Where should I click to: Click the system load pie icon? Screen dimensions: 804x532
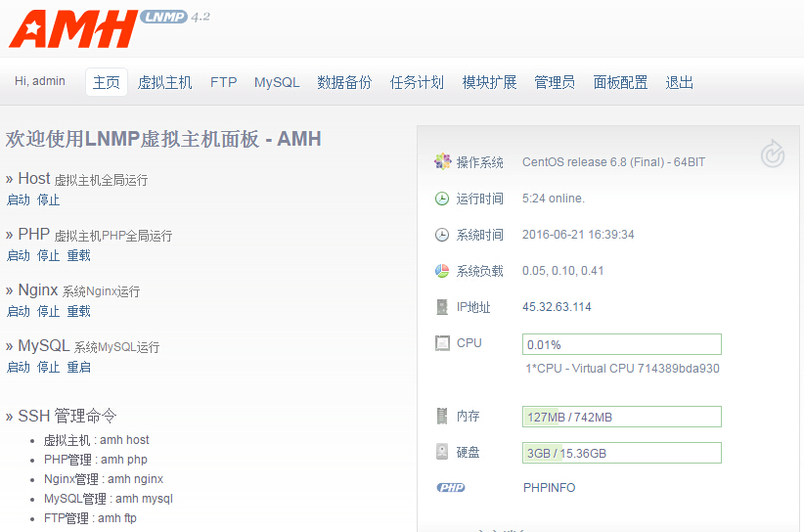coord(442,271)
